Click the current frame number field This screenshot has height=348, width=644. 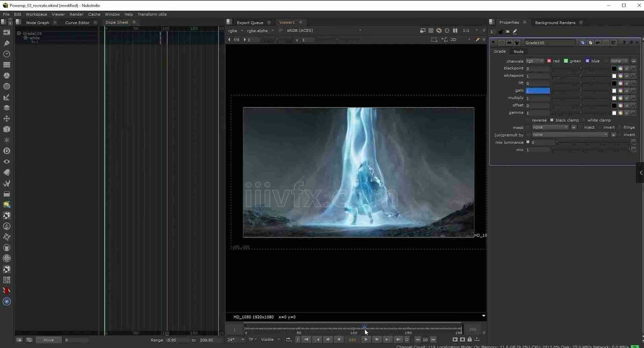click(x=352, y=340)
